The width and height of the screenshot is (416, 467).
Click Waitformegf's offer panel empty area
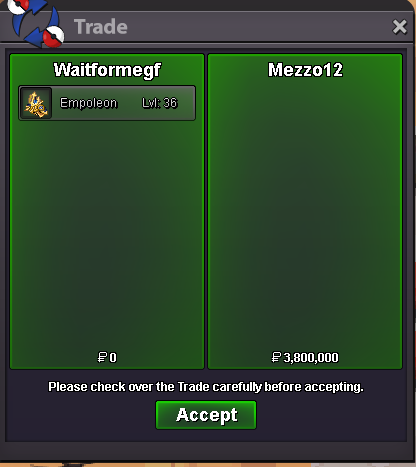107,233
